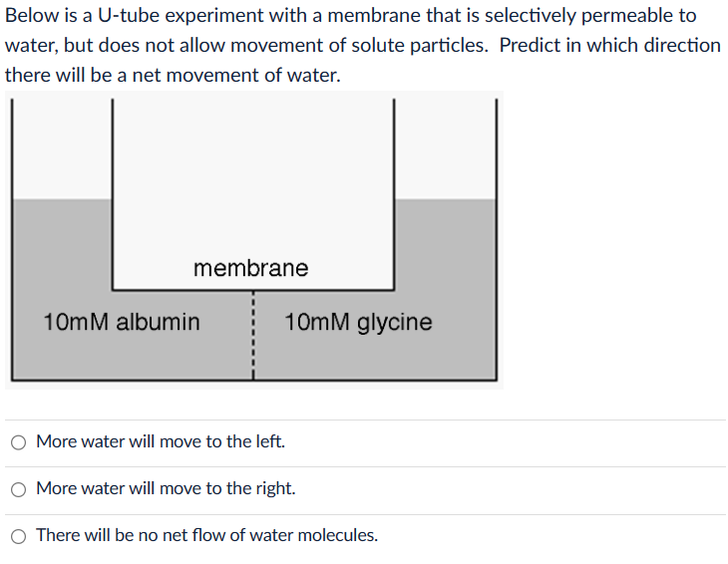The width and height of the screenshot is (728, 564).
Task: Click the "10mM glycine" label
Action: click(358, 322)
